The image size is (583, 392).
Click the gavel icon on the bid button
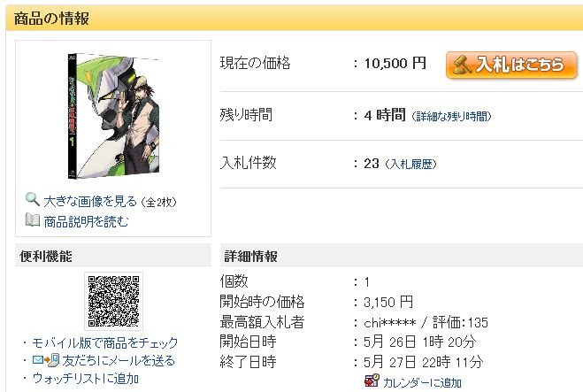[x=462, y=65]
